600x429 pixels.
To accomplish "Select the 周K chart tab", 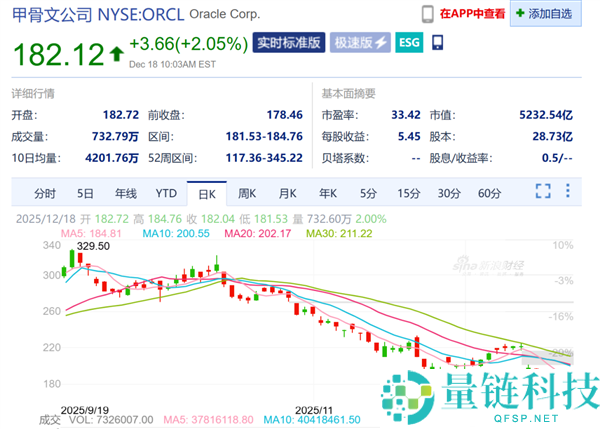I will coord(247,193).
